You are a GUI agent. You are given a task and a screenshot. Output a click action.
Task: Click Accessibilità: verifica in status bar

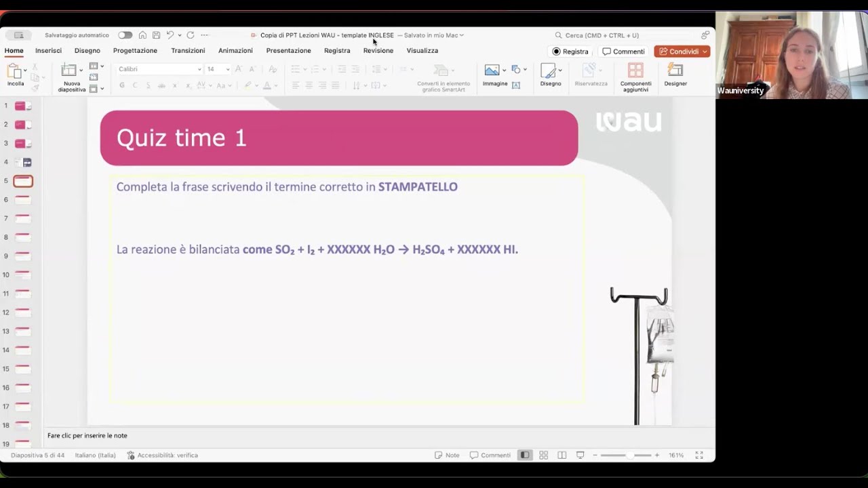162,455
